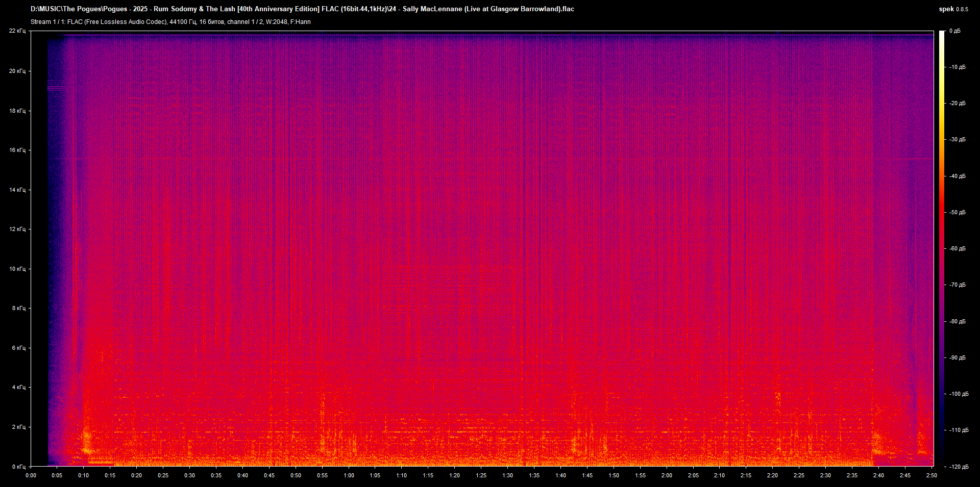The width and height of the screenshot is (980, 487).
Task: Click the 2:15 time axis label
Action: coord(746,475)
